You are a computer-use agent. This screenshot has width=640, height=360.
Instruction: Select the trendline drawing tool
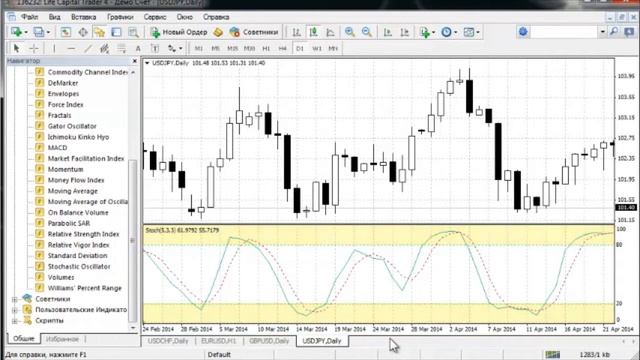[88, 49]
